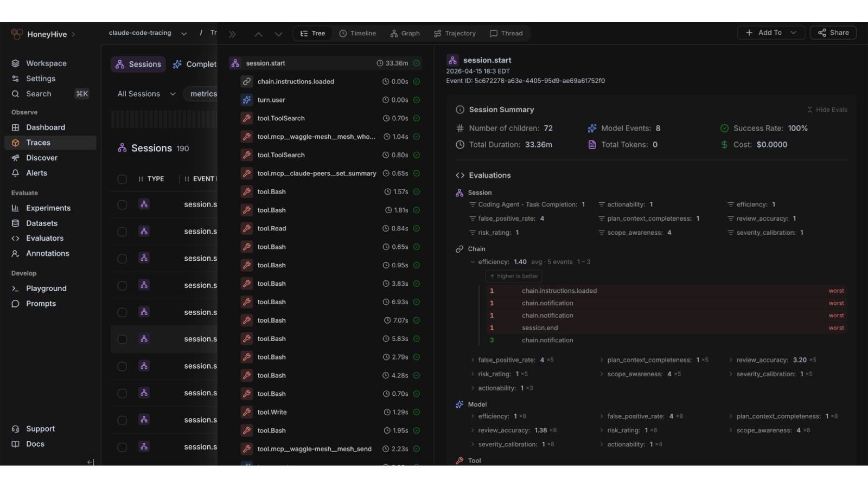This screenshot has height=488, width=868.
Task: Select the first session.s row checkbox
Action: click(x=122, y=204)
